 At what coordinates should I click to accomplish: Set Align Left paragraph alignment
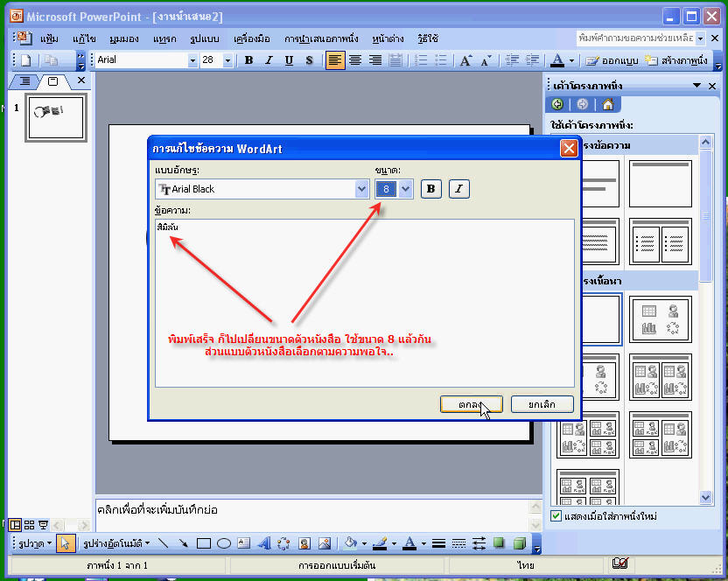click(335, 60)
